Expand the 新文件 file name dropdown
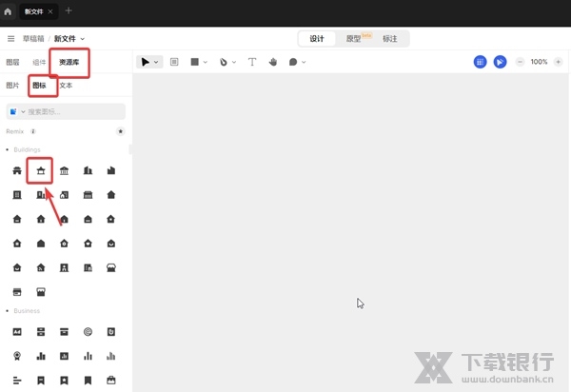The height and width of the screenshot is (392, 571). 69,39
